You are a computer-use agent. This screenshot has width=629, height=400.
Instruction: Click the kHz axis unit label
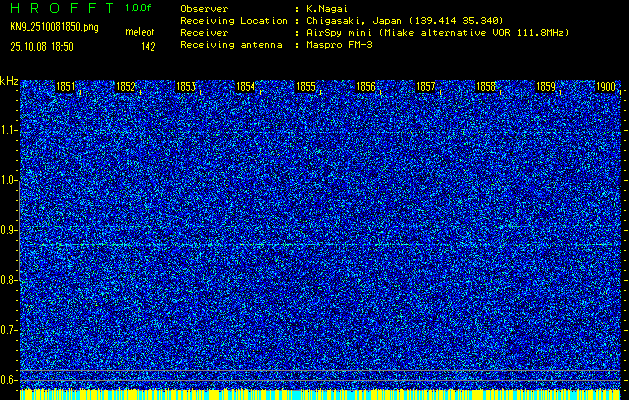click(9, 81)
